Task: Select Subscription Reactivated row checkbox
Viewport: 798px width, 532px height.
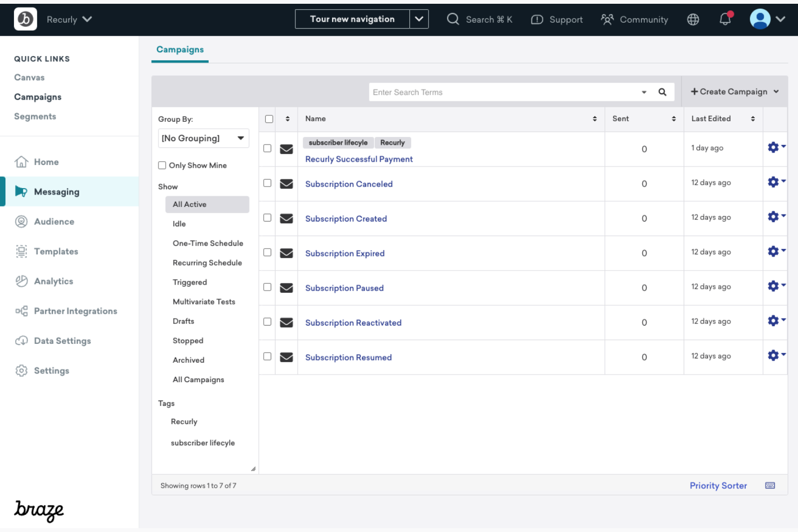Action: point(267,322)
